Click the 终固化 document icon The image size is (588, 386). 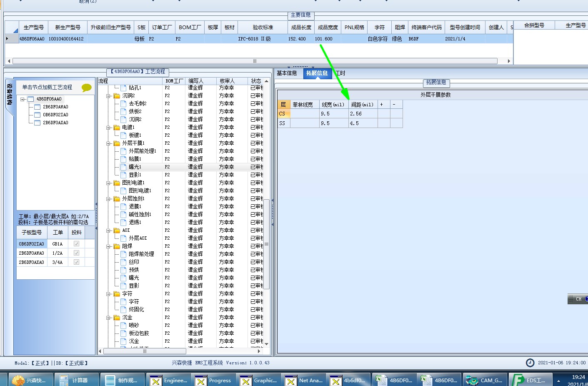tap(123, 309)
